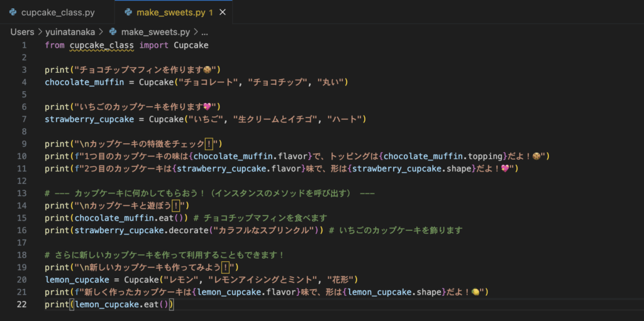644x321 pixels.
Task: Close the make_sweets.py tab
Action: tap(223, 13)
